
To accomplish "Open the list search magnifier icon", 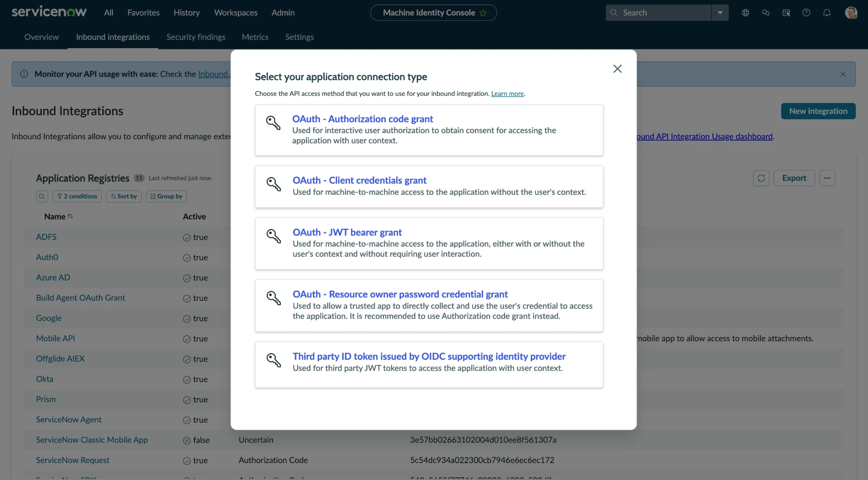I will (42, 196).
